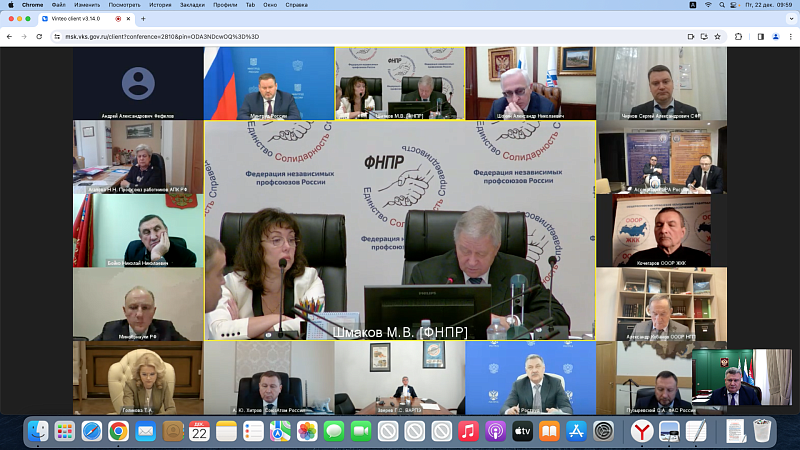
Task: Open Mail from the Dock
Action: pyautogui.click(x=145, y=432)
